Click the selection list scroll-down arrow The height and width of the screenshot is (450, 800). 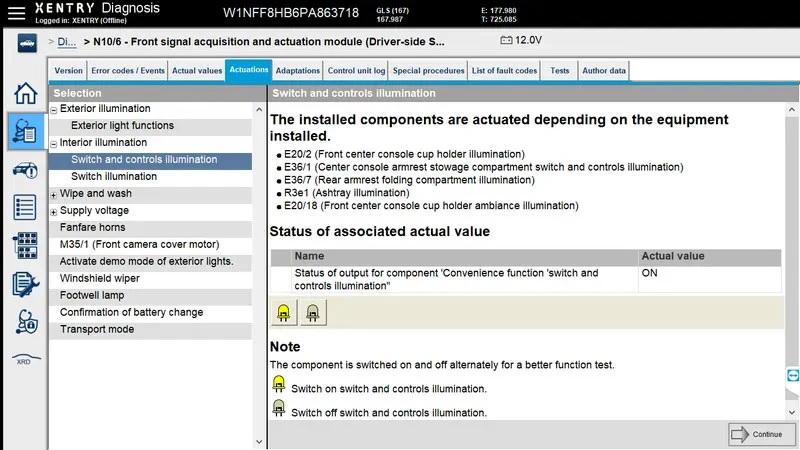[259, 442]
